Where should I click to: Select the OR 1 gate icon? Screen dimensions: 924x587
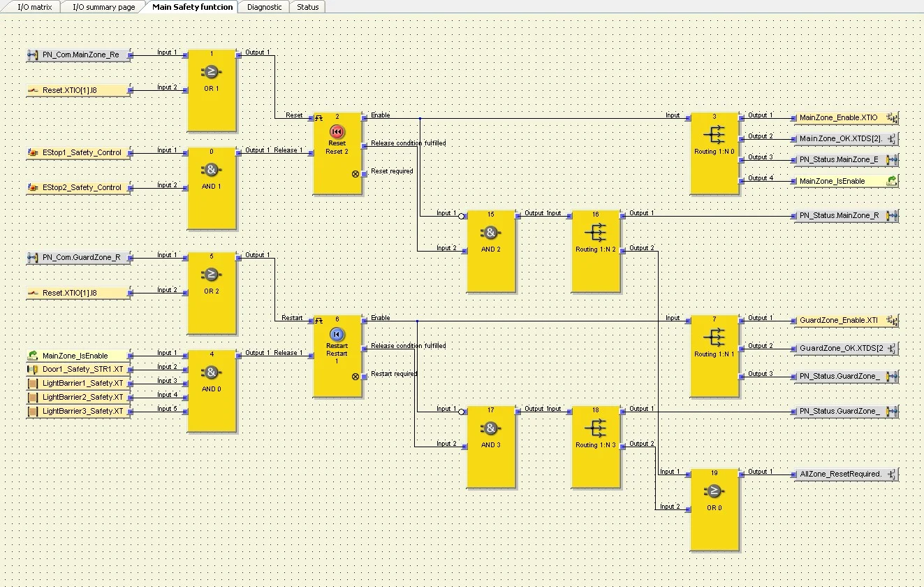coord(211,71)
